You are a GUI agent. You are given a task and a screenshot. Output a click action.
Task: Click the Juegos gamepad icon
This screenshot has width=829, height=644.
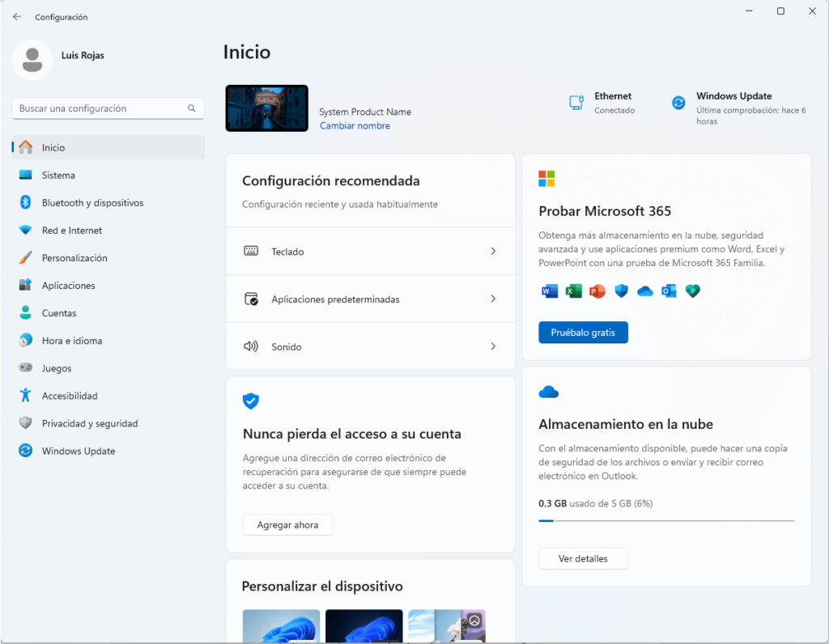click(25, 368)
